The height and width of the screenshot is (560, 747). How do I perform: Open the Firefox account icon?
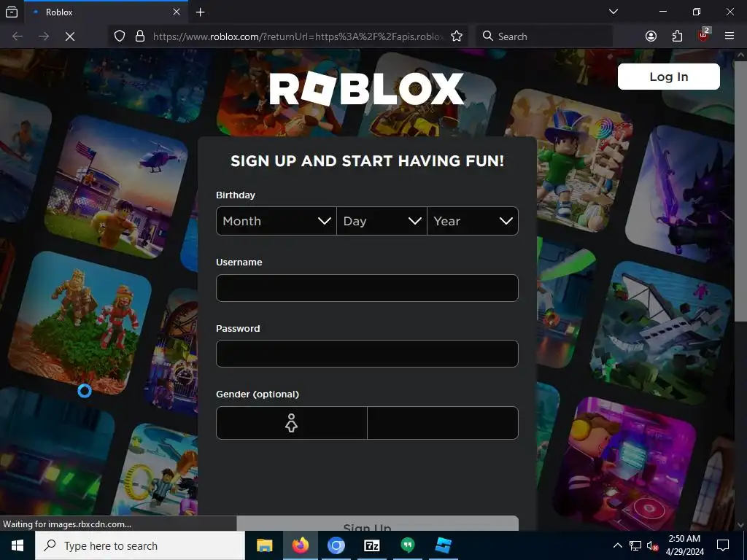point(651,36)
